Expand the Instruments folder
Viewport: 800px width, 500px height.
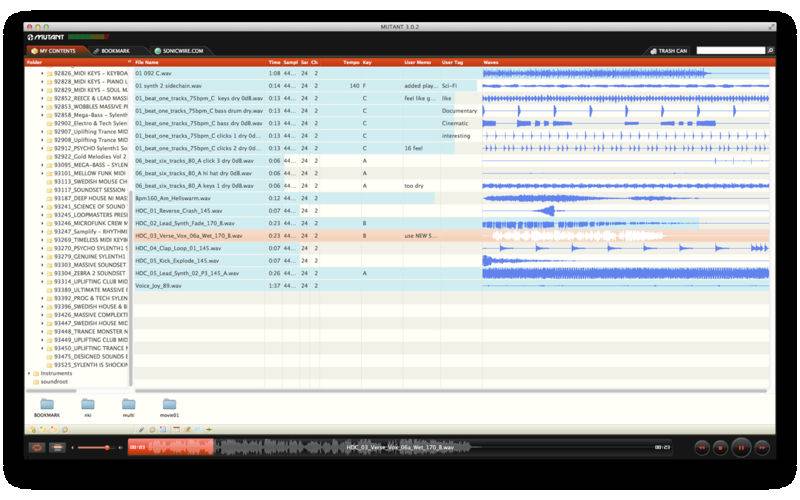pyautogui.click(x=29, y=373)
